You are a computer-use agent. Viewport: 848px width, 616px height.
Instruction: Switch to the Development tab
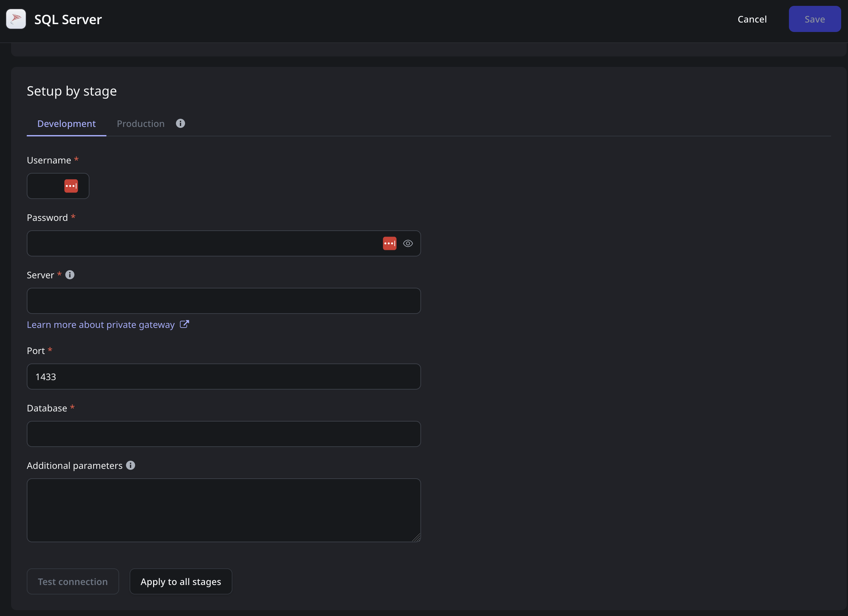(67, 124)
